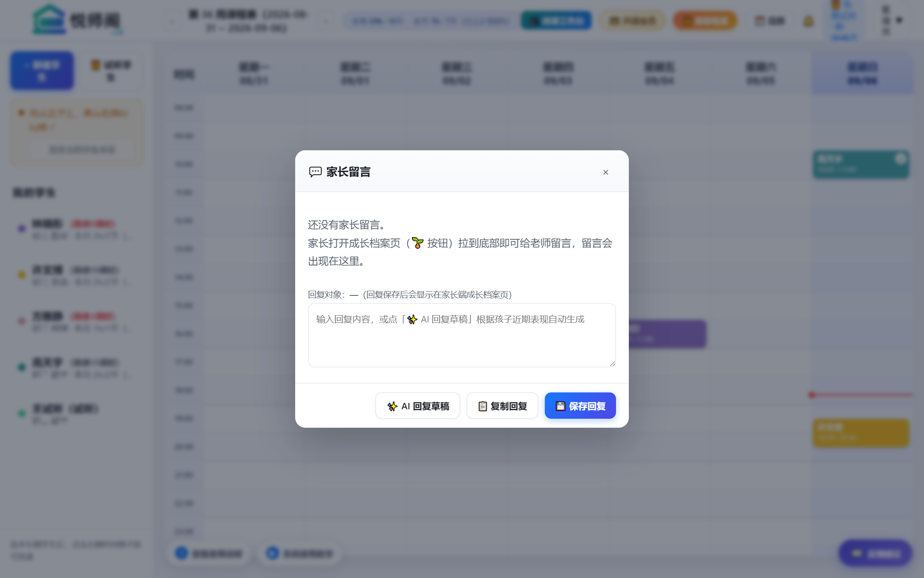Screen dimensions: 924x578
Task: Save the reply with 保存回复
Action: click(580, 406)
